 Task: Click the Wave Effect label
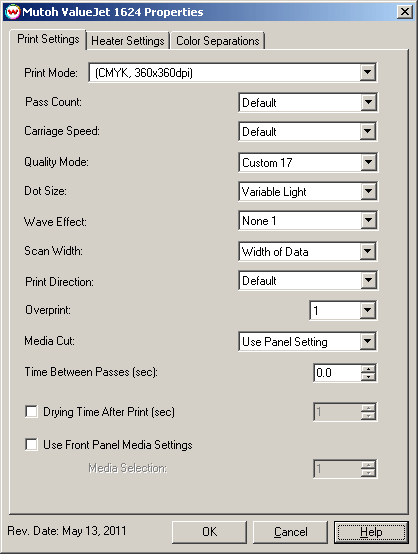(55, 222)
